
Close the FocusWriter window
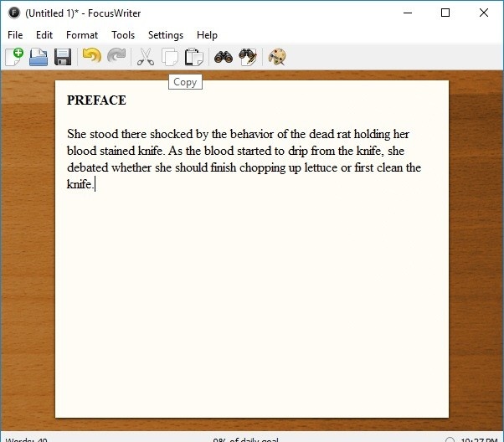[x=484, y=13]
